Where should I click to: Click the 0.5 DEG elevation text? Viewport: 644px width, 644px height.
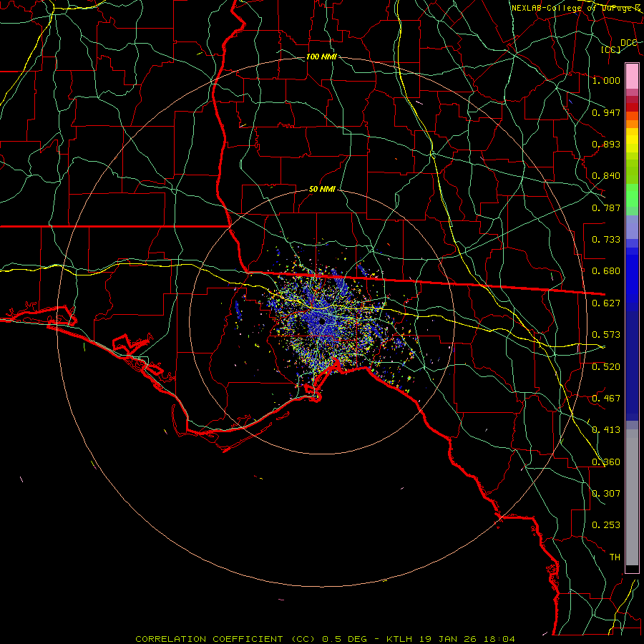point(345,639)
